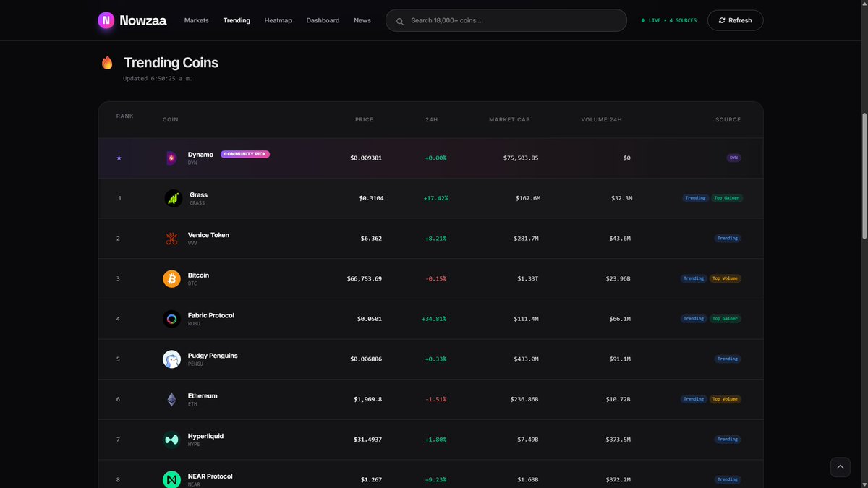The image size is (868, 488).
Task: Open the Trending tab
Action: point(237,20)
